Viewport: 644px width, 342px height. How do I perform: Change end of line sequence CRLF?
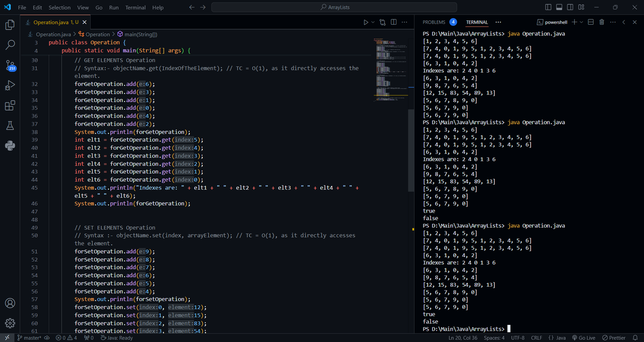(x=536, y=338)
